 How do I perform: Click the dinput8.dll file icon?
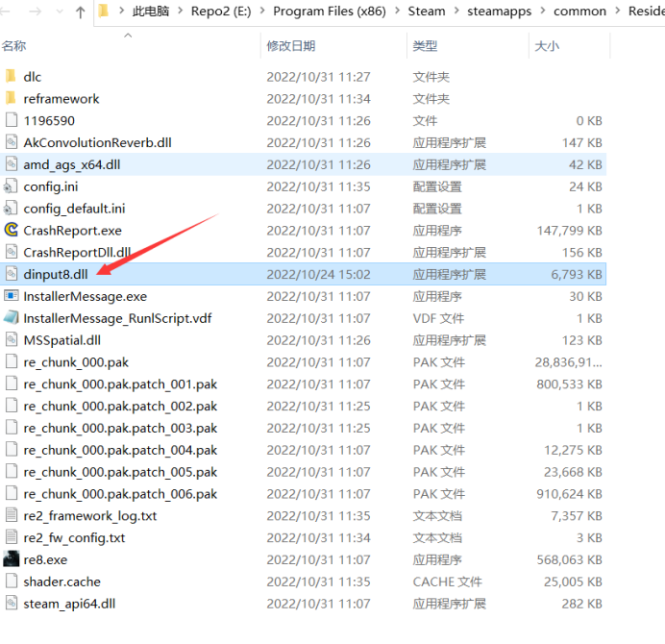(x=12, y=274)
